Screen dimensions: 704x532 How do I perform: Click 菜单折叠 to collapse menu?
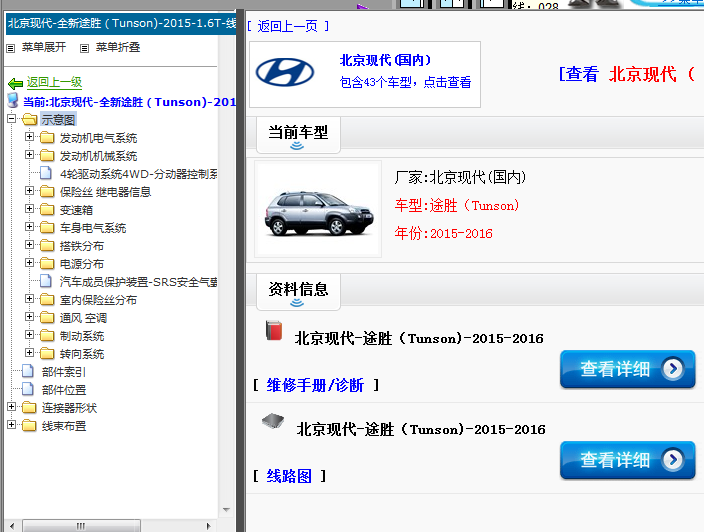pyautogui.click(x=111, y=48)
